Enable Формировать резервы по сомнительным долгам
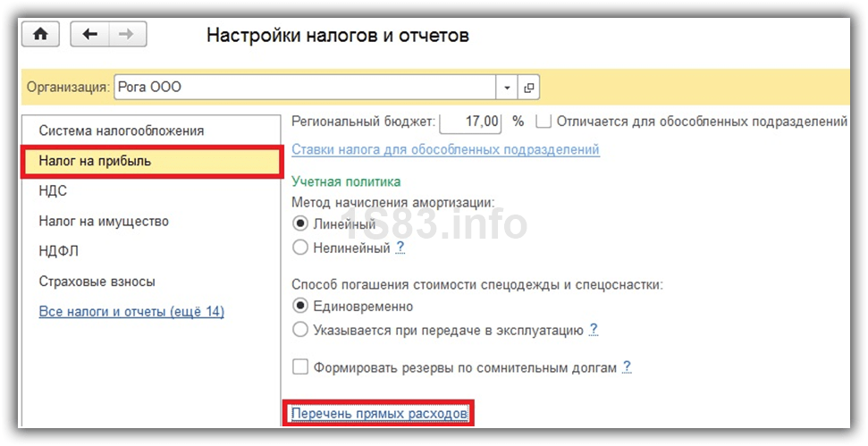Image resolution: width=868 pixels, height=446 pixels. tap(300, 366)
